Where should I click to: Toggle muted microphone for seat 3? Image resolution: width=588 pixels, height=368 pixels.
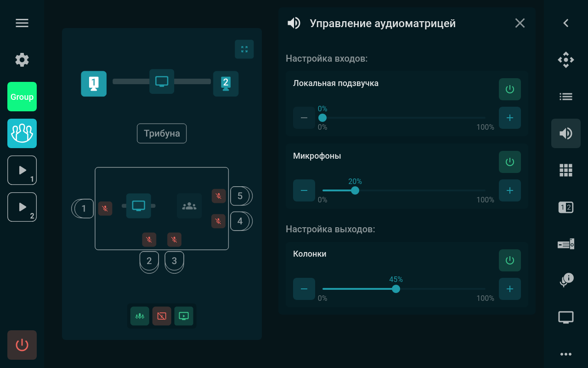[174, 240]
